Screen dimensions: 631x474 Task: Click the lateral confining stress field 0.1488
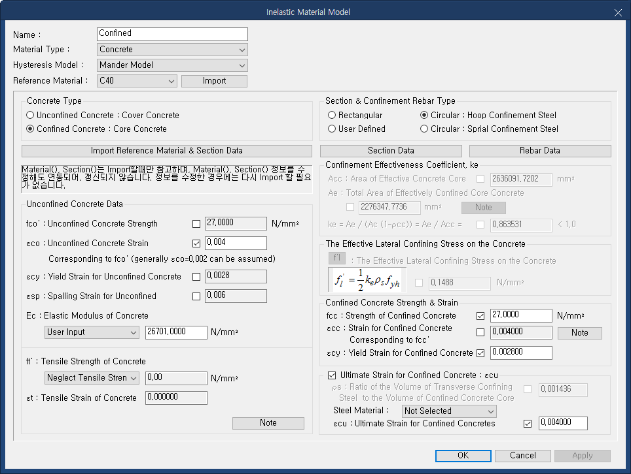click(x=459, y=283)
